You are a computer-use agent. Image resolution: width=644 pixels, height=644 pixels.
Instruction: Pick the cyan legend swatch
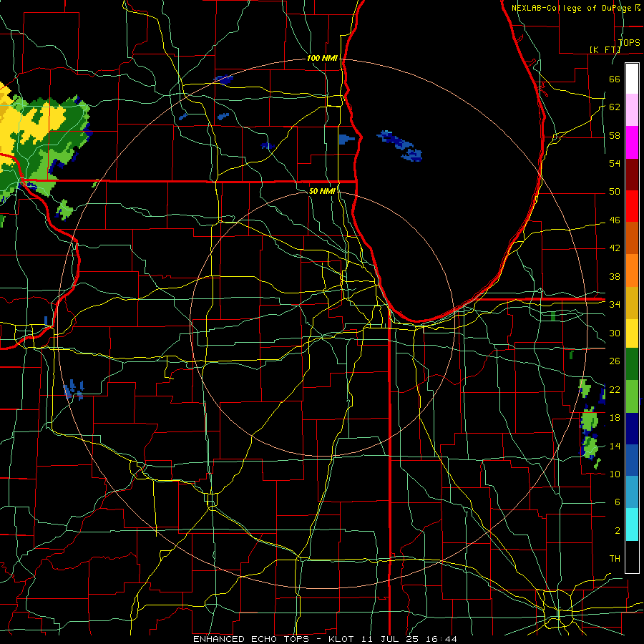point(632,524)
